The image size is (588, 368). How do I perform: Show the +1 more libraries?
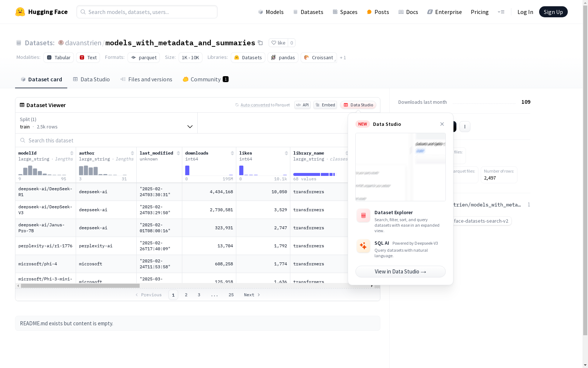(x=343, y=57)
